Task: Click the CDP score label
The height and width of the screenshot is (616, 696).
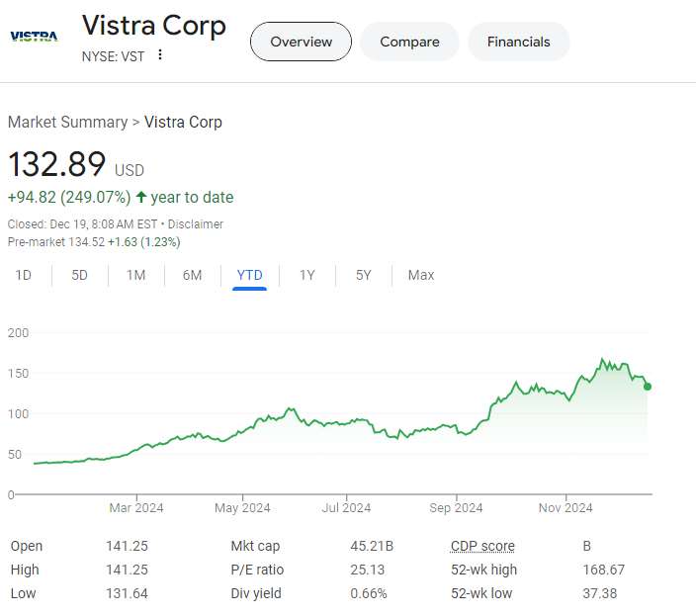Action: [x=482, y=546]
